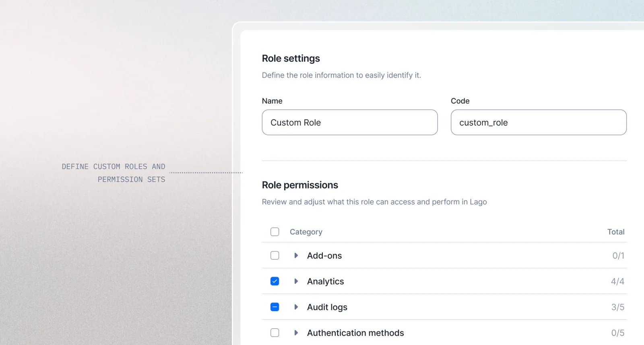This screenshot has height=345, width=644.
Task: Click the Name input field
Action: [350, 122]
